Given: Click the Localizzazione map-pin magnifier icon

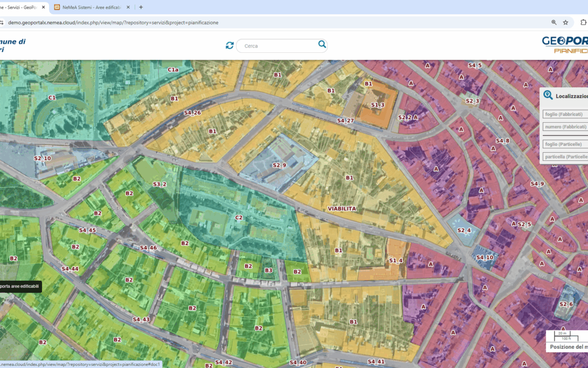Looking at the screenshot, I should coord(548,95).
